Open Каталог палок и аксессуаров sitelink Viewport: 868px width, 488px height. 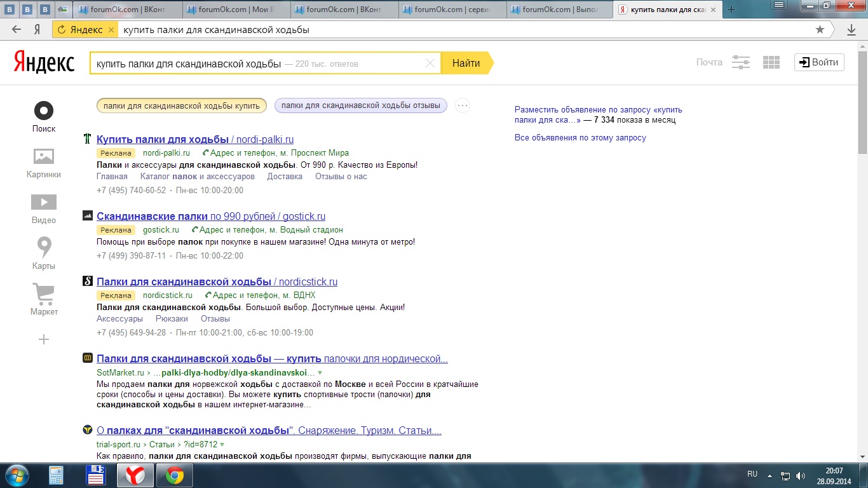(197, 177)
